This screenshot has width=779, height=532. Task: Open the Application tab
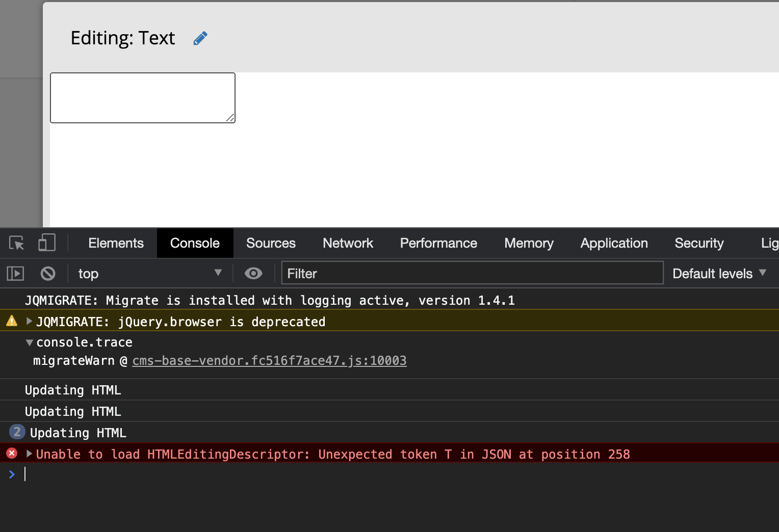click(x=614, y=243)
